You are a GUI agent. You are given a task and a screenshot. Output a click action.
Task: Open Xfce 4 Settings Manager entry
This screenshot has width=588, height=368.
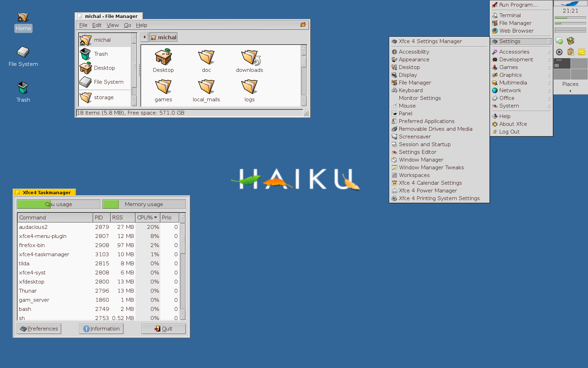(439, 41)
